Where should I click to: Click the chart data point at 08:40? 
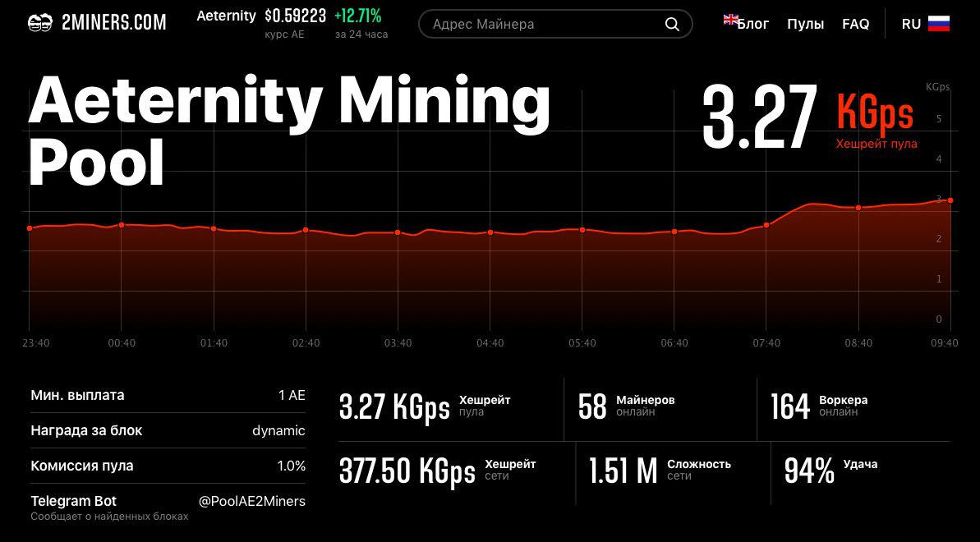(858, 208)
